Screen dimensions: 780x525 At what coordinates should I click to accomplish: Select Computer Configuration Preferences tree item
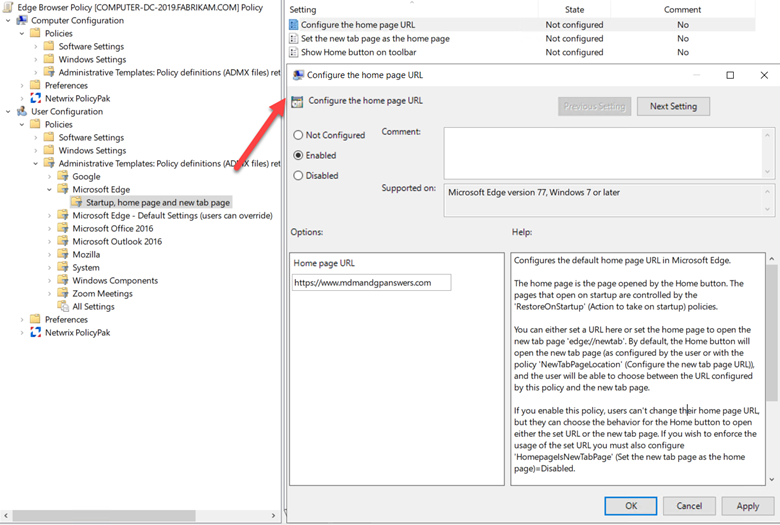[66, 86]
